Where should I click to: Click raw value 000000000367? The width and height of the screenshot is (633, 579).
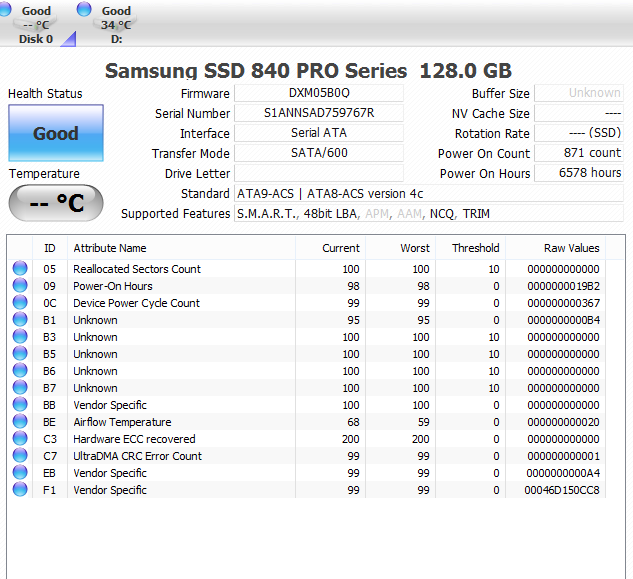coord(563,303)
